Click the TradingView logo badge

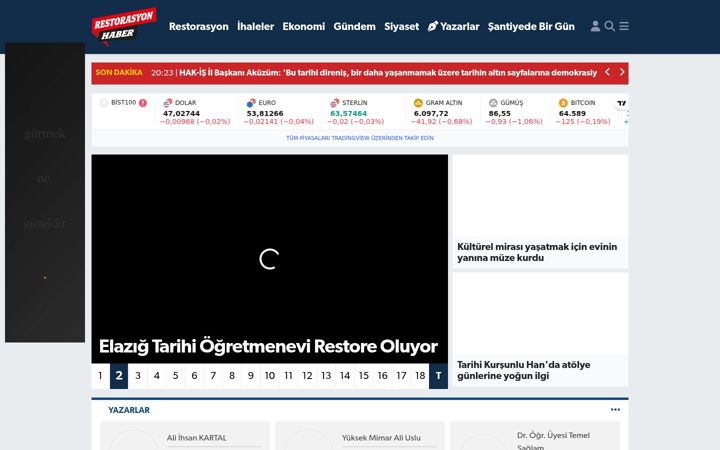click(x=621, y=103)
